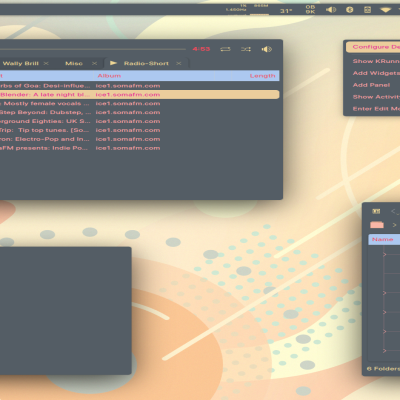Open the Wi-Fi network tray icon
The width and height of the screenshot is (400, 400).
[x=386, y=10]
